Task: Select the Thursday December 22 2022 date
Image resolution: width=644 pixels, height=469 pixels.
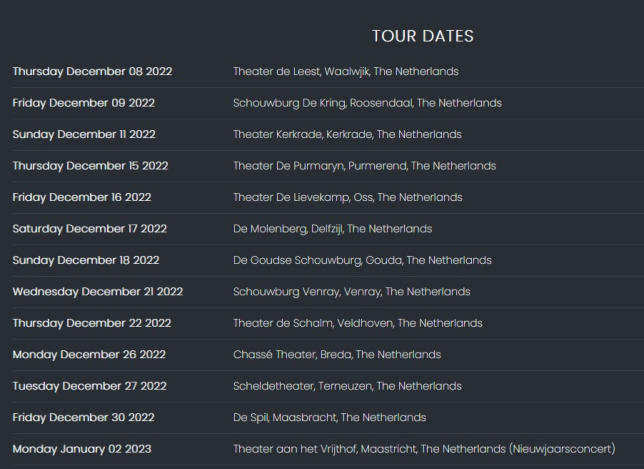Action: point(91,324)
